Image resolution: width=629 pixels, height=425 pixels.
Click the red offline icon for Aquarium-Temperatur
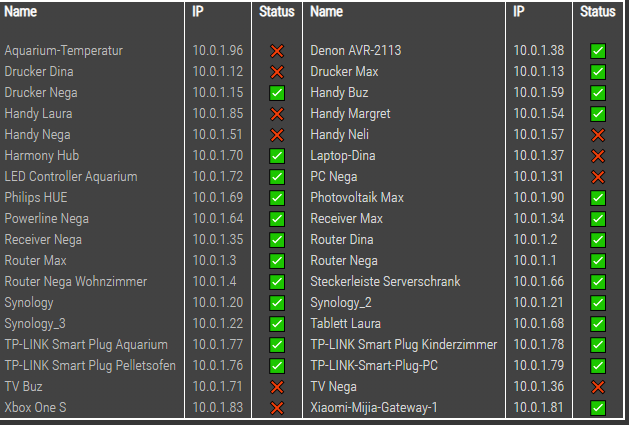(x=277, y=50)
